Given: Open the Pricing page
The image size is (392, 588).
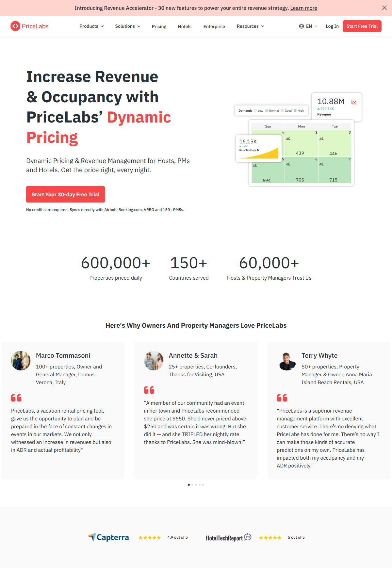Looking at the screenshot, I should 159,26.
